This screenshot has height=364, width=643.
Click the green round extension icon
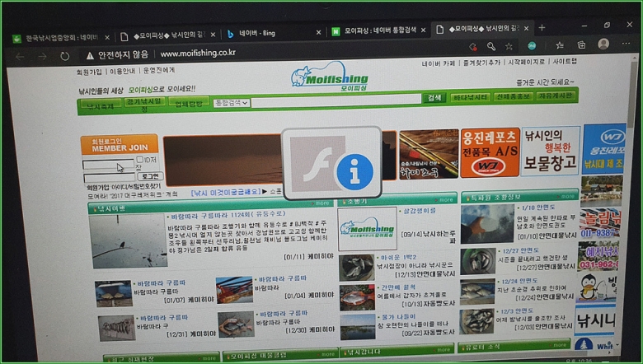tap(532, 46)
